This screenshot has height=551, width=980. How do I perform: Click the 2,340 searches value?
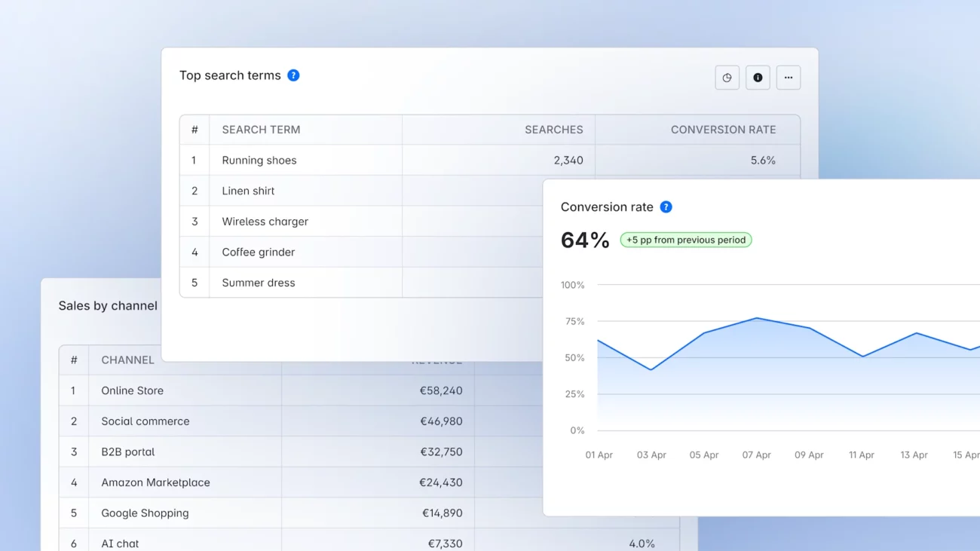[568, 161]
